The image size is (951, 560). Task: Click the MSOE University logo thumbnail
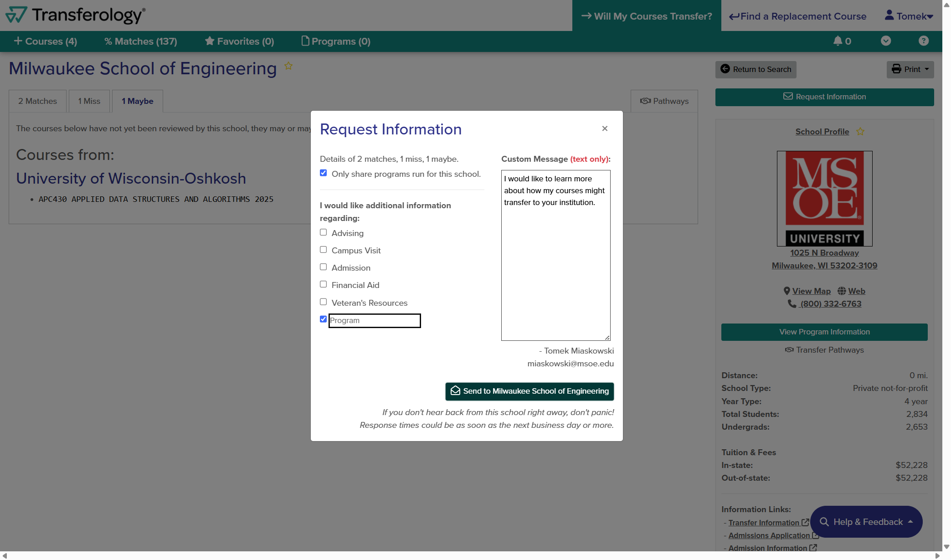click(x=824, y=198)
